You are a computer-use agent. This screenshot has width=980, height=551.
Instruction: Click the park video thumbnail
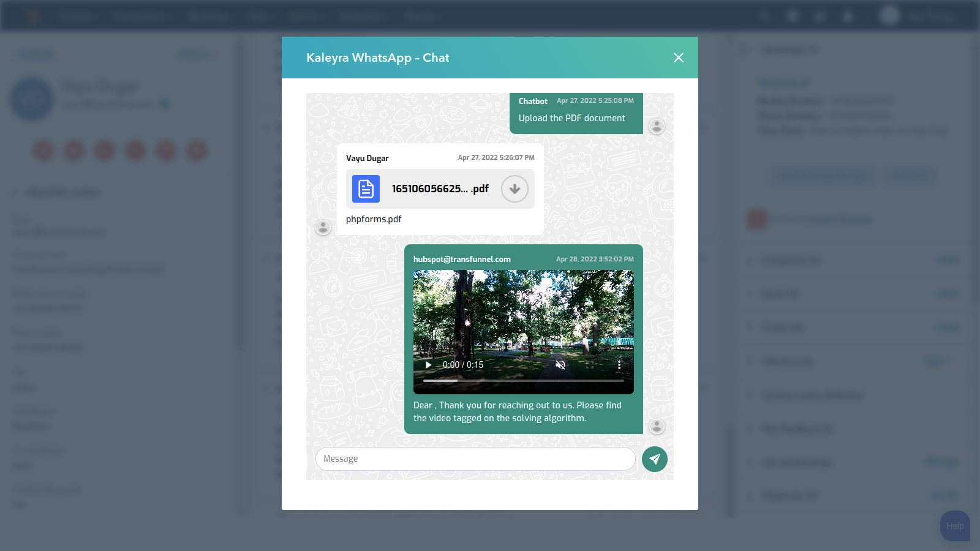pos(524,332)
